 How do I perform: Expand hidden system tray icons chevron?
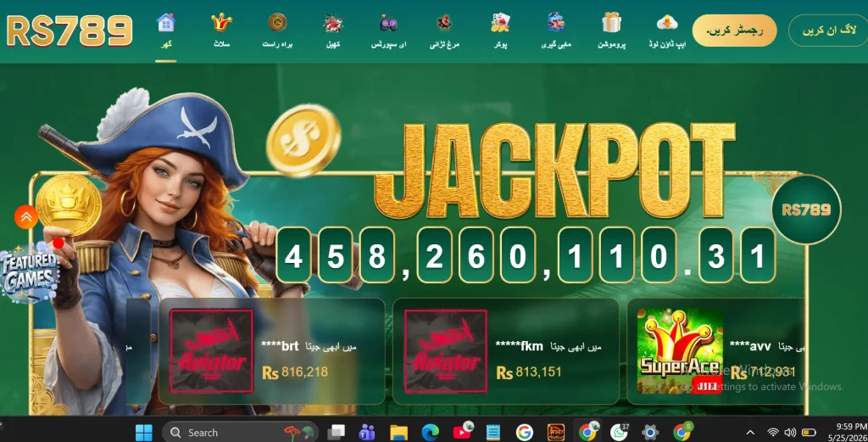(750, 432)
